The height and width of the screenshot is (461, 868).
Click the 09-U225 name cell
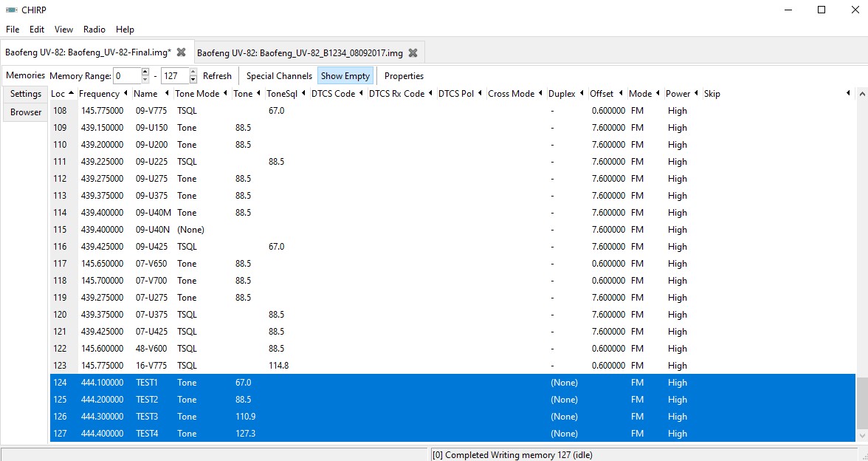151,162
